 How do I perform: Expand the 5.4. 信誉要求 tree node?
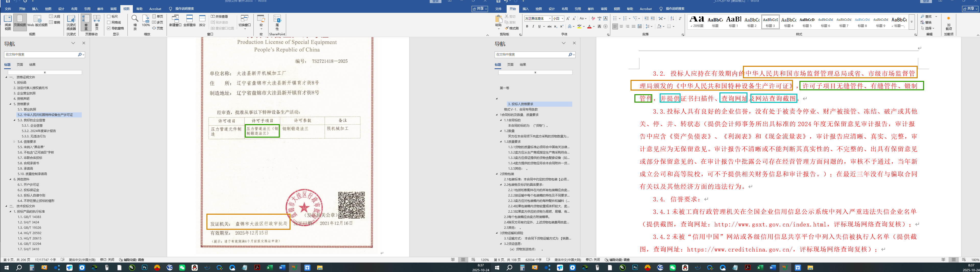point(15,142)
